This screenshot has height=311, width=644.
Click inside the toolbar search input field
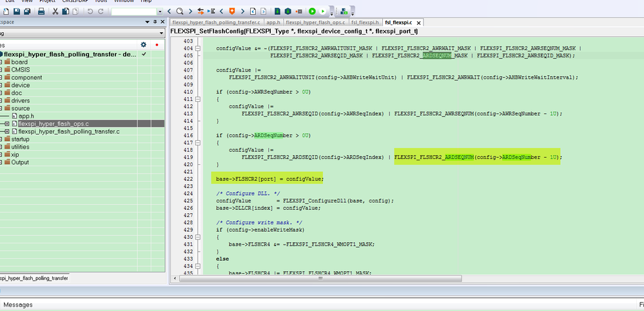click(134, 12)
